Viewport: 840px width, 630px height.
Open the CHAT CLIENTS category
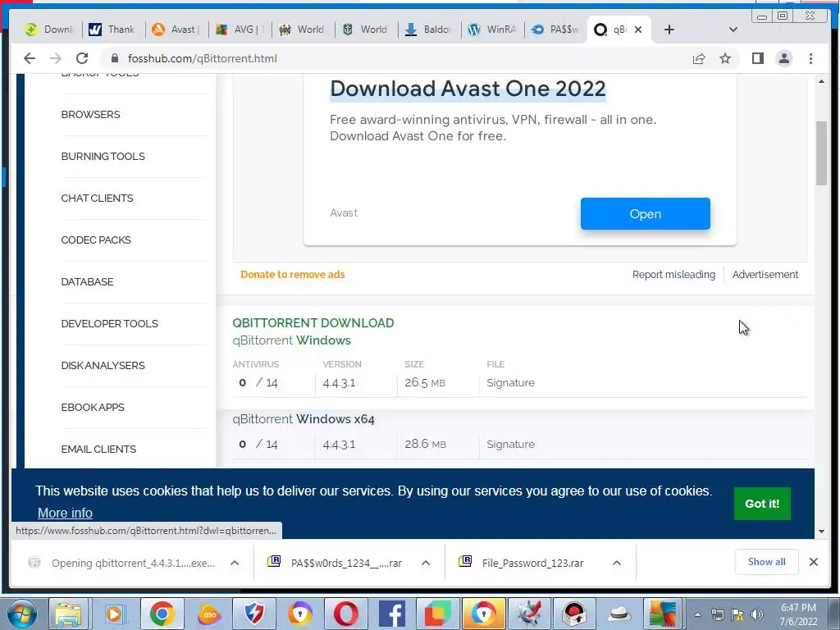click(97, 199)
